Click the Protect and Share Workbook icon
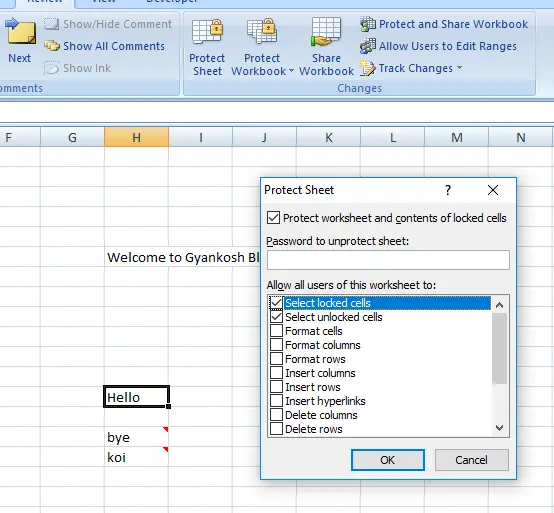Image resolution: width=554 pixels, height=513 pixels. [x=368, y=24]
